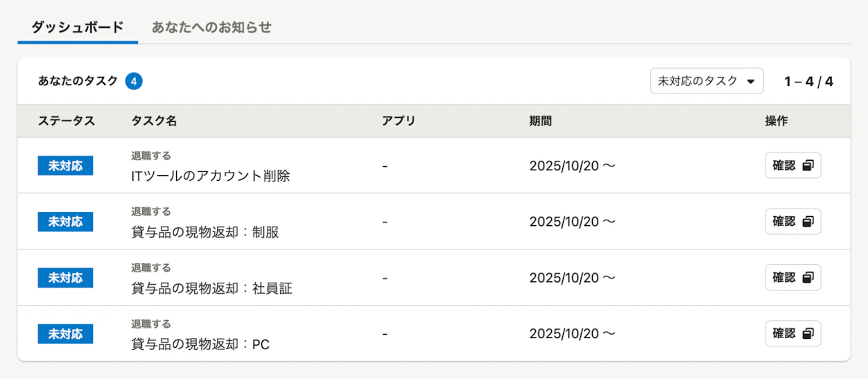Click the タスク名 column header

coord(154,121)
